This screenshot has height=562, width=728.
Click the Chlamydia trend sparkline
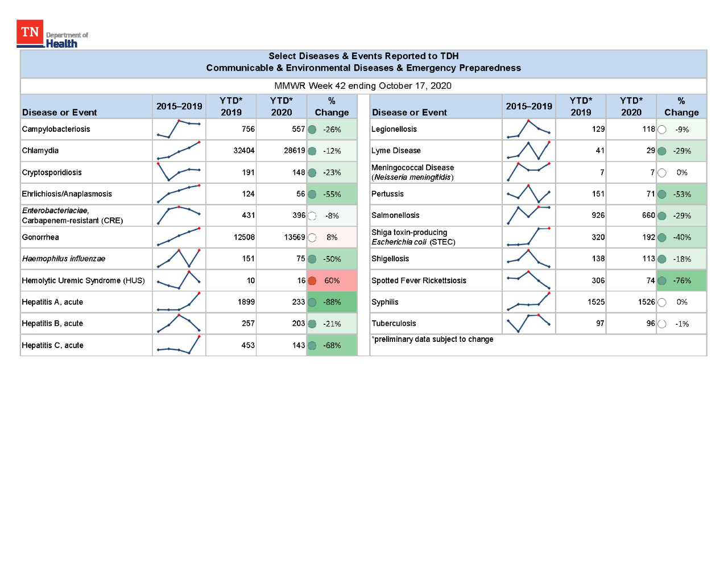click(x=179, y=151)
